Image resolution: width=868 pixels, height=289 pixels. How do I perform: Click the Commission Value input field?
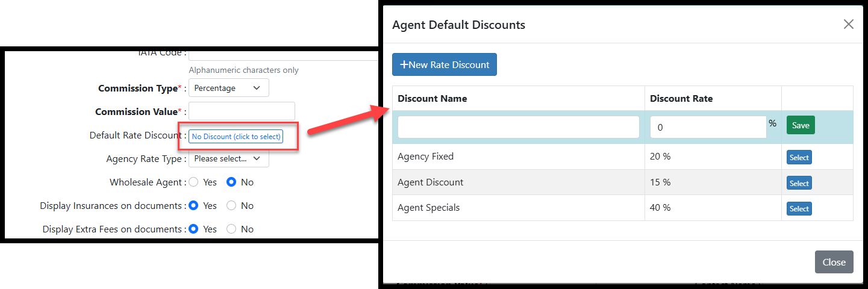pos(242,111)
